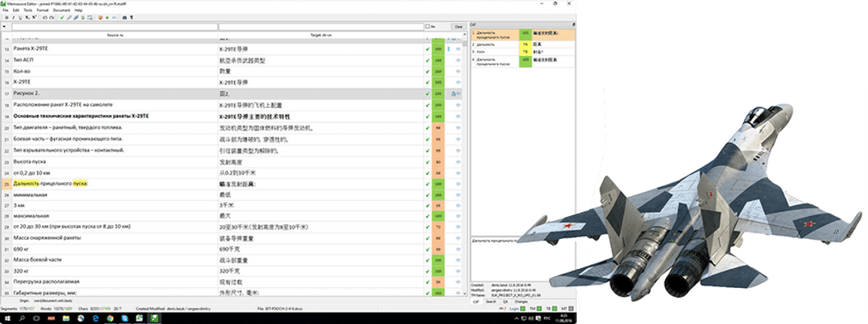Switch to the Changes tab
The image size is (868, 324).
(521, 302)
